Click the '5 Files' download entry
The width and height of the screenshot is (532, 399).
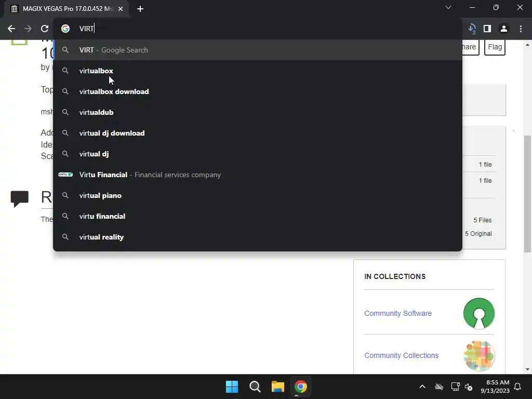482,220
